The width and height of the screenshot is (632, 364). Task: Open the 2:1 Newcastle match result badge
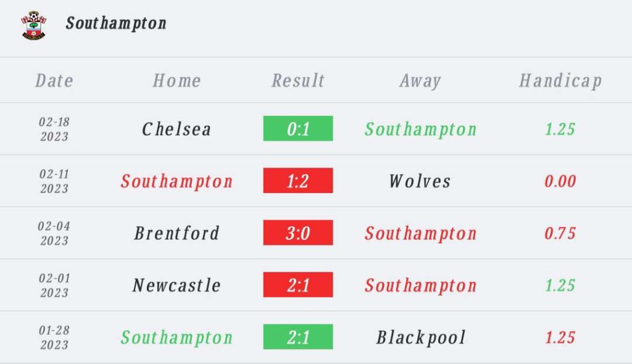pyautogui.click(x=298, y=284)
